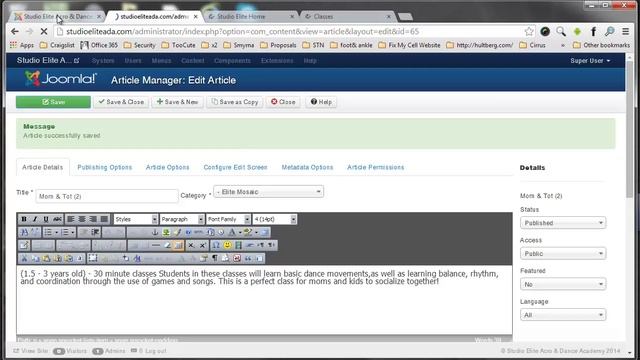This screenshot has width=640, height=360.
Task: Toggle the editor fullscreen mode
Action: point(264,232)
